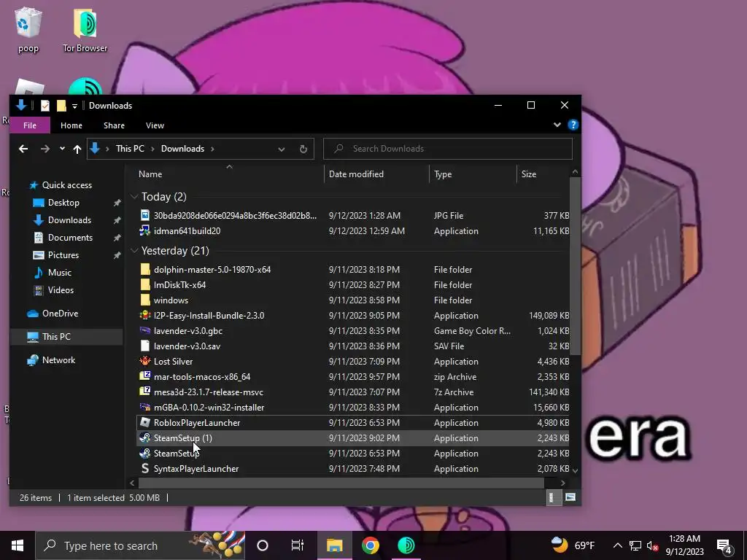747x560 pixels.
Task: Open the address bar history dropdown
Action: point(282,149)
